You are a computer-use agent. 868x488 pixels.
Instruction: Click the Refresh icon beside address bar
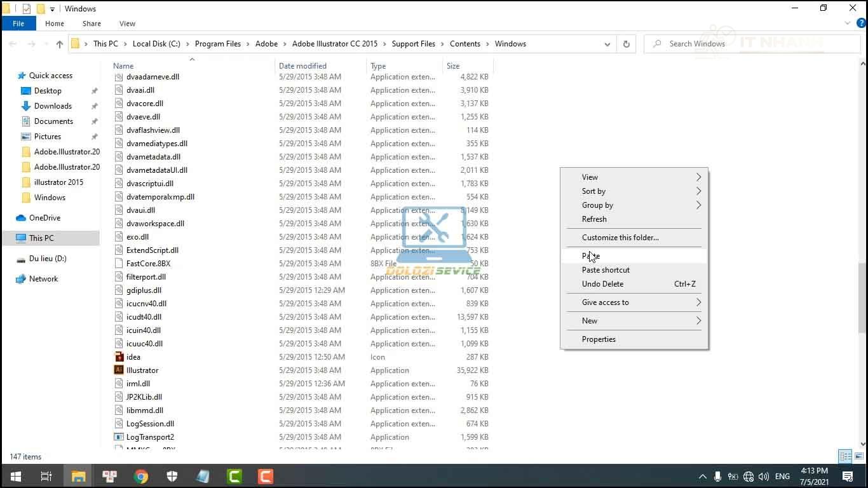coord(626,44)
